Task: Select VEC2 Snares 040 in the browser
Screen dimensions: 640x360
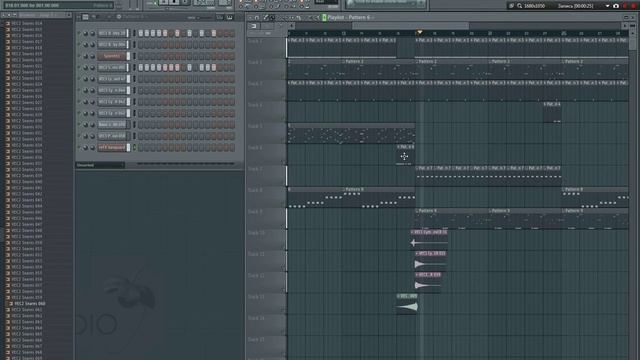Action: pos(27,182)
